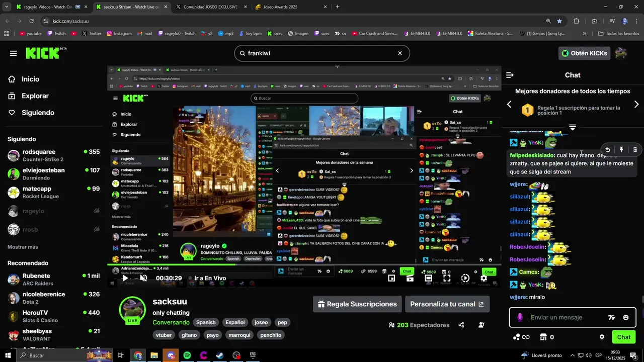Screen dimensions: 644x362
Task: Collapse the chat panel
Action: (510, 75)
